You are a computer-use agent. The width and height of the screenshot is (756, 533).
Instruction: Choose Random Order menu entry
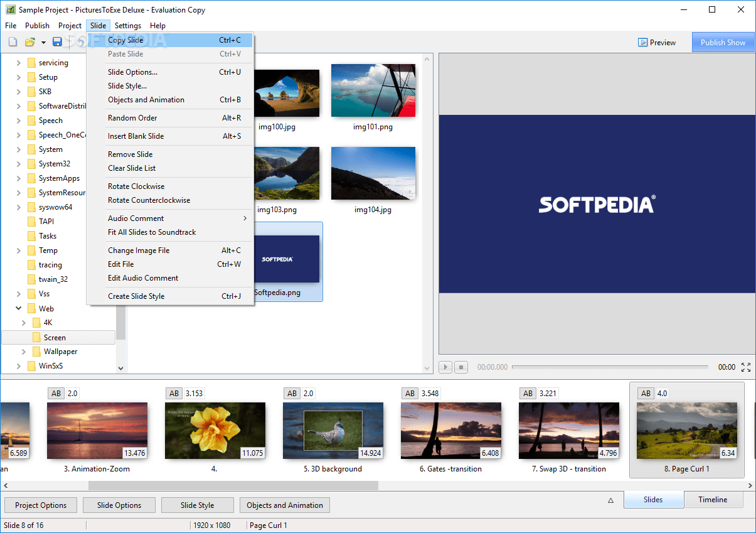170,118
